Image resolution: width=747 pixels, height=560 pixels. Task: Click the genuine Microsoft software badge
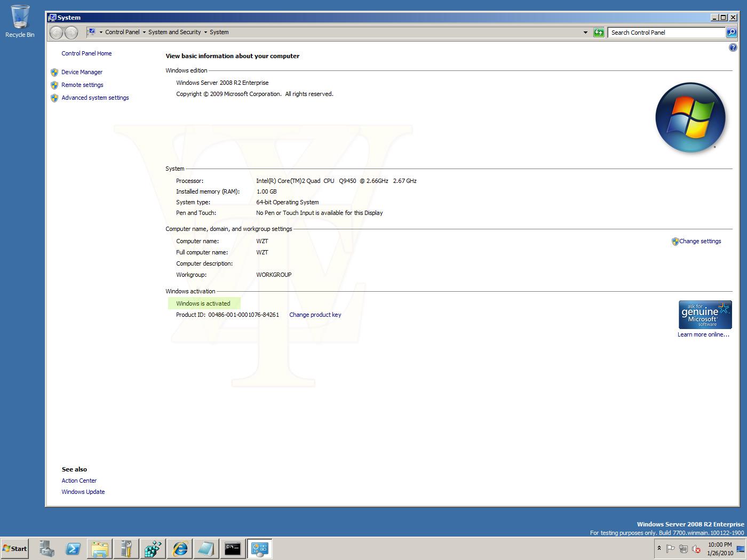705,315
